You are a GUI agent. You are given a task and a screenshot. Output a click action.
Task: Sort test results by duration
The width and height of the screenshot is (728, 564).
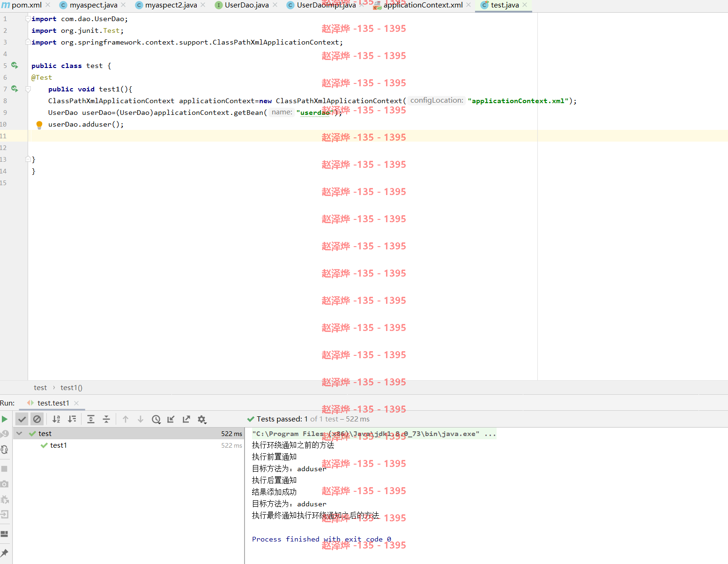(x=72, y=419)
